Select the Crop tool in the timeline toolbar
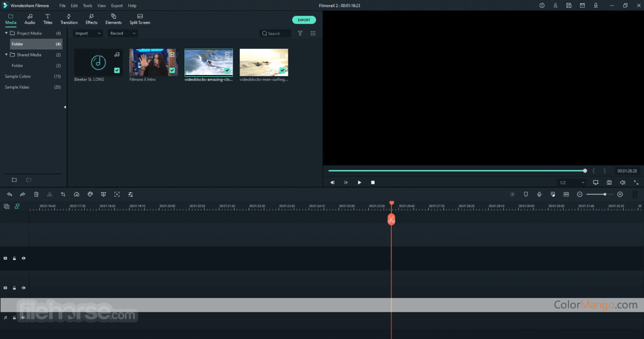644x339 pixels. coord(63,194)
